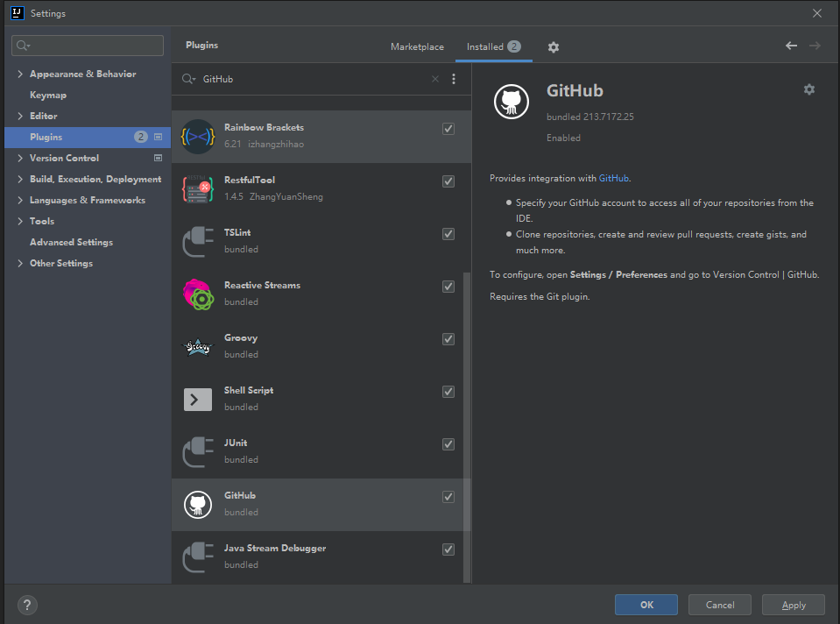Click the Apply button
Image resolution: width=840 pixels, height=624 pixels.
pos(793,605)
